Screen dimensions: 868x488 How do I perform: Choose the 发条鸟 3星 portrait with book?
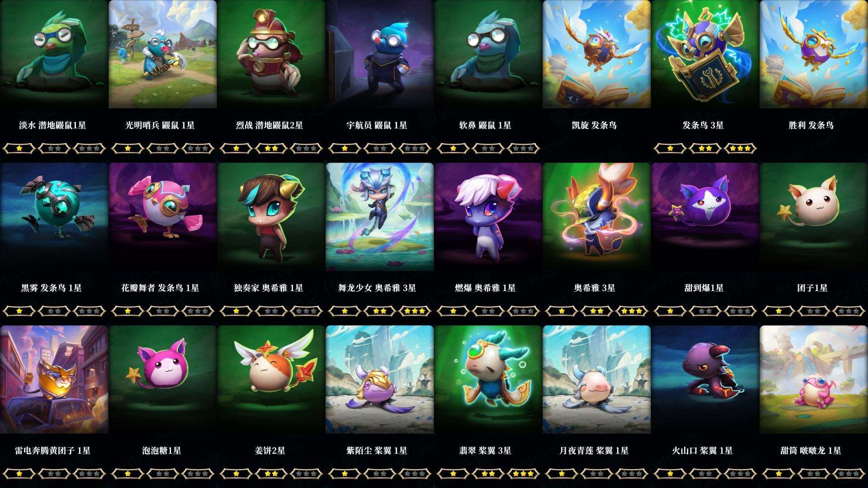click(x=705, y=54)
